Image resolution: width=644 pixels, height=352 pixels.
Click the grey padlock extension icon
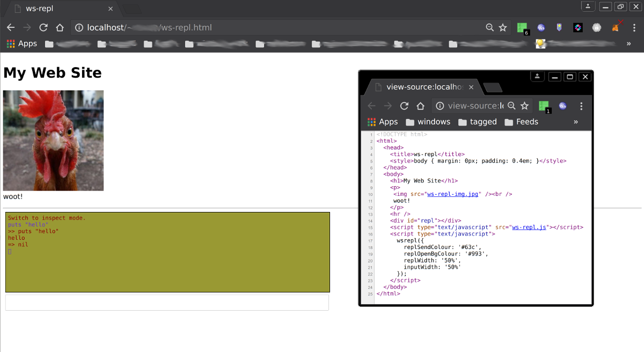(x=596, y=27)
